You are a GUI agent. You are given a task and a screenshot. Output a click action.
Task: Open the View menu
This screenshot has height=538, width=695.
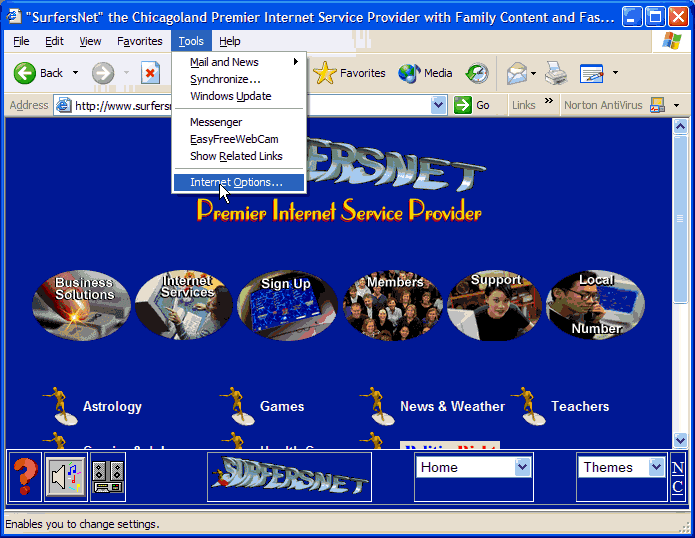point(90,41)
